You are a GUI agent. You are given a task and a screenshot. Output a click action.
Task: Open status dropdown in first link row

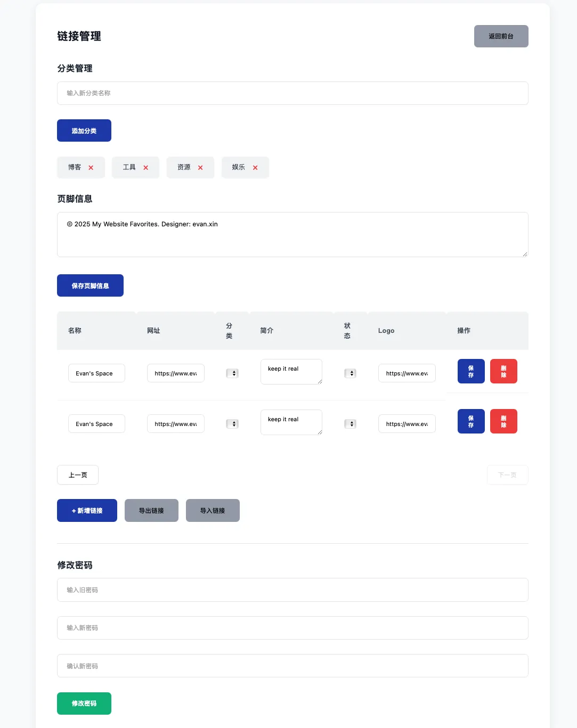(x=350, y=373)
